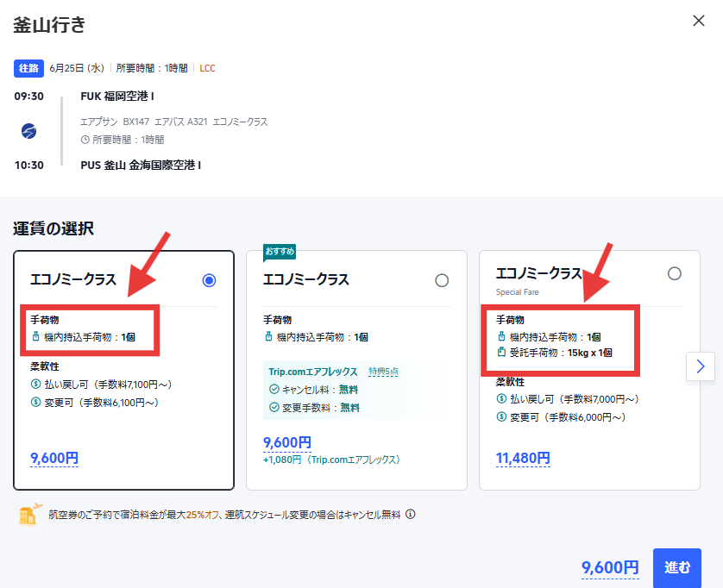Click carry-on bag icon in the Special Fare card
This screenshot has width=723, height=588.
[501, 337]
